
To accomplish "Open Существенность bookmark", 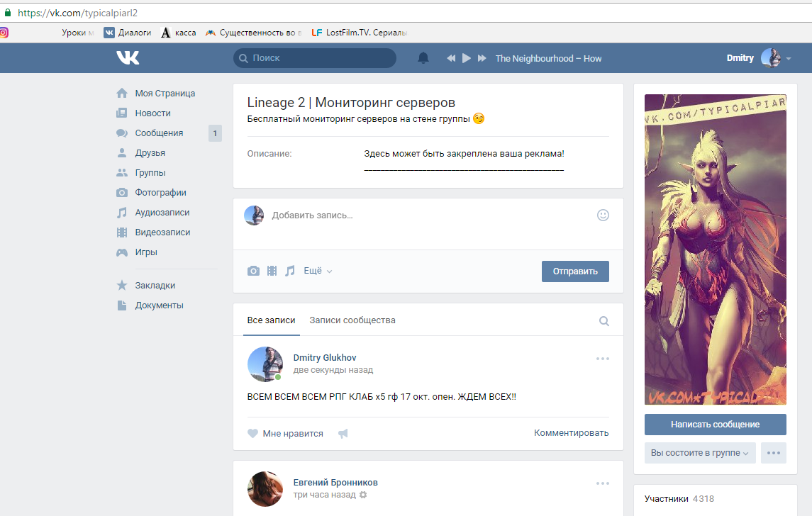I will [x=254, y=33].
